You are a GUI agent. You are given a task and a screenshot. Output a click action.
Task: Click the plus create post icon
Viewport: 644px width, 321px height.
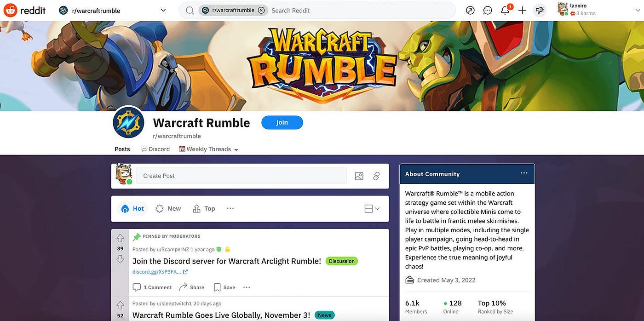[x=522, y=10]
